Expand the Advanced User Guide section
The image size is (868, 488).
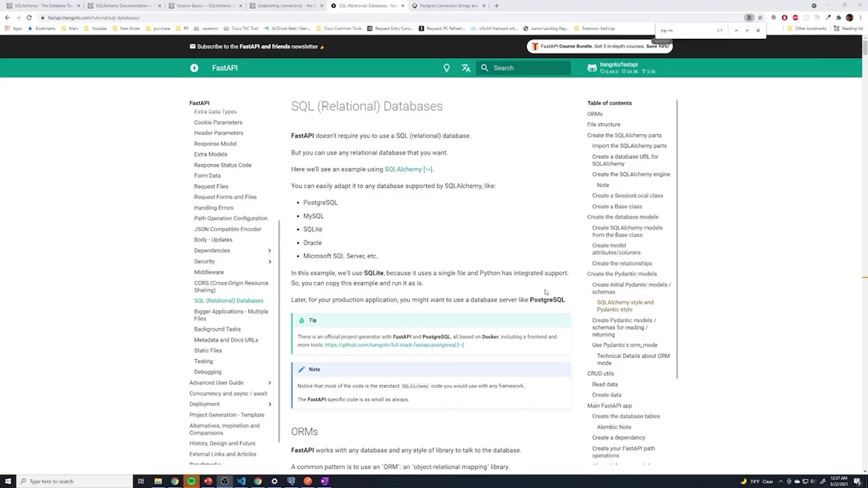[270, 383]
